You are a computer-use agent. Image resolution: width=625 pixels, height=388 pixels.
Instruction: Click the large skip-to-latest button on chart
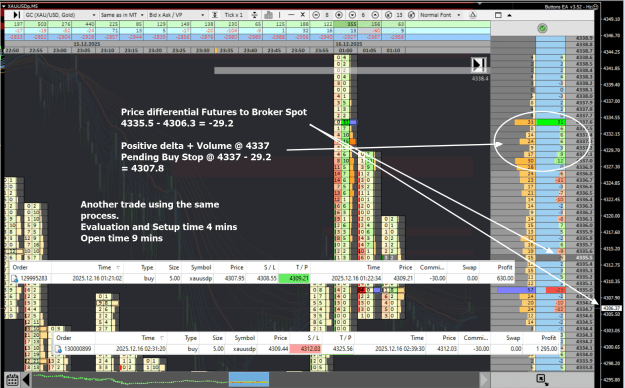[x=479, y=65]
